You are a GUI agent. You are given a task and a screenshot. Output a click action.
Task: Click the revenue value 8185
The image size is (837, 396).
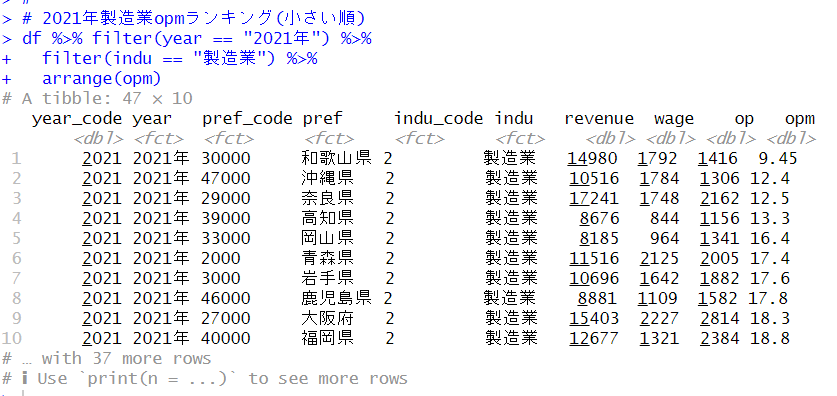point(599,238)
